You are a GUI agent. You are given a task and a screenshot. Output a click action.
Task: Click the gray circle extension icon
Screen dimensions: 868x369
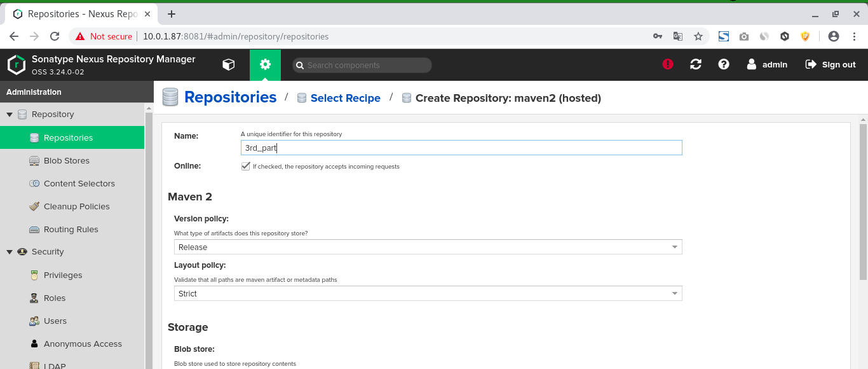764,36
